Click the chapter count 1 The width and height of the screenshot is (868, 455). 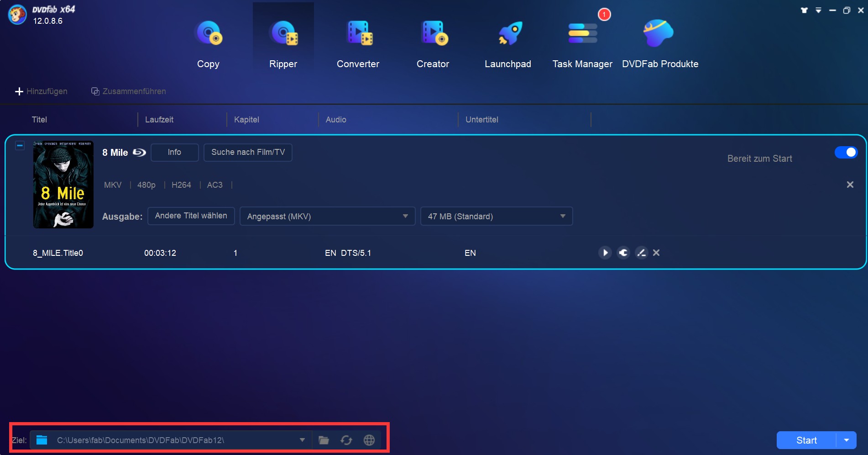click(x=235, y=253)
